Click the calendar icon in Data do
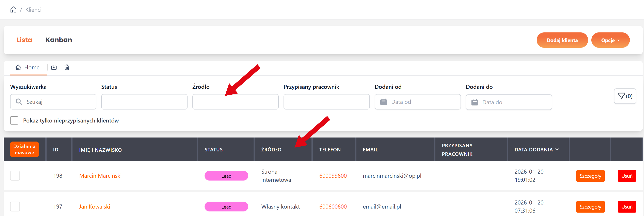644x216 pixels. point(474,102)
